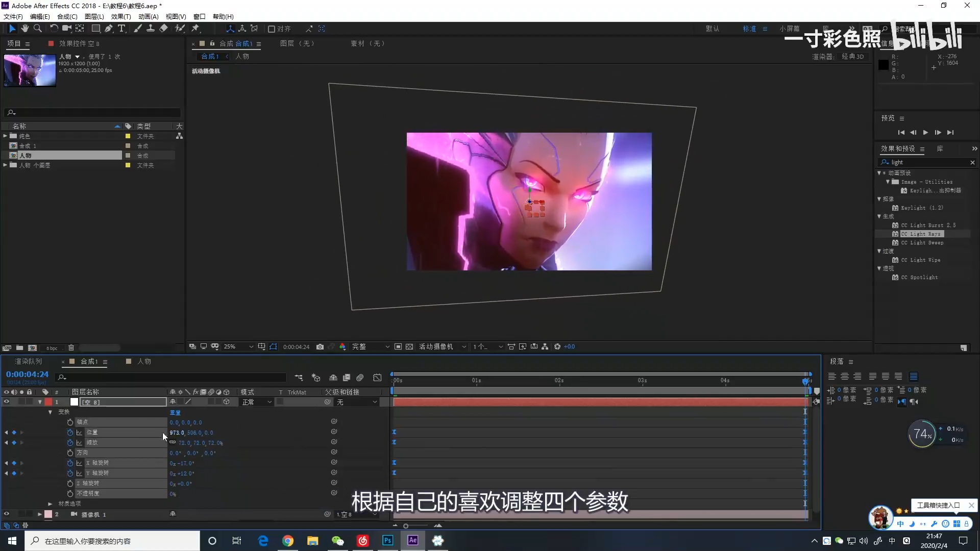Screen dimensions: 980x551
Task: Open the 效果(T) menu
Action: point(121,16)
